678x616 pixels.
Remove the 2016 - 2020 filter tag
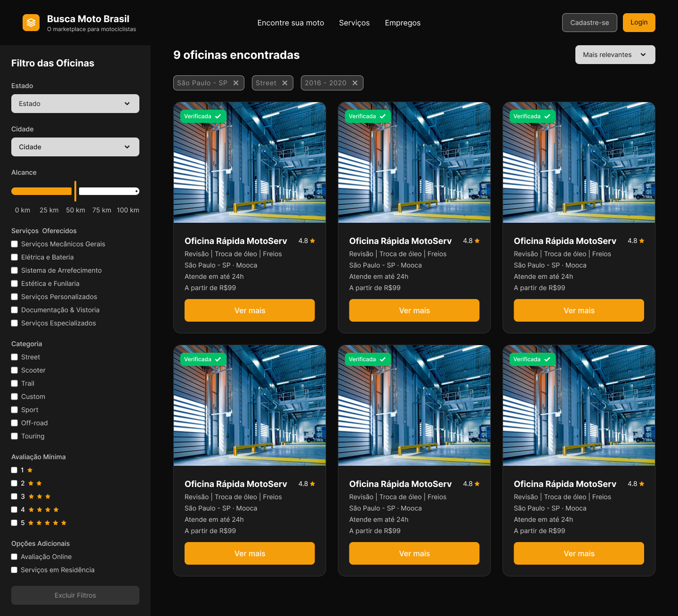(355, 83)
